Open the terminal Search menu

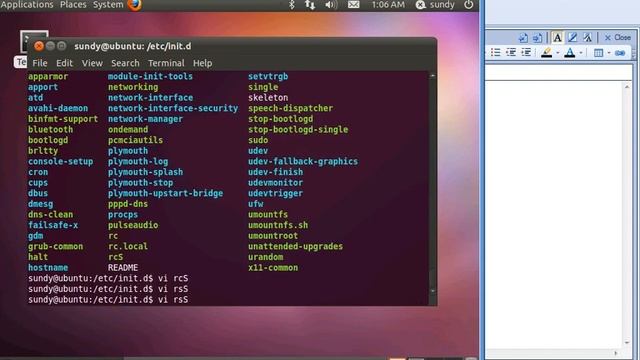125,63
